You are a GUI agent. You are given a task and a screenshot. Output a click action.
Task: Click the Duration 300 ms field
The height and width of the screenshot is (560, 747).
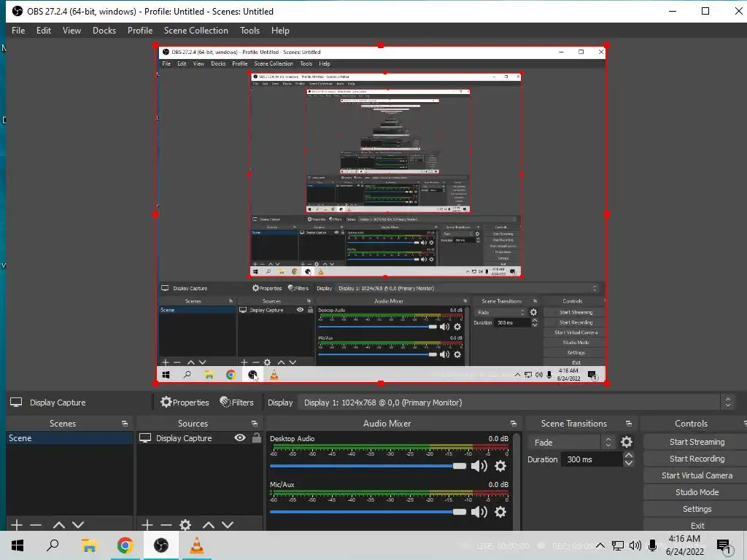[x=592, y=459]
